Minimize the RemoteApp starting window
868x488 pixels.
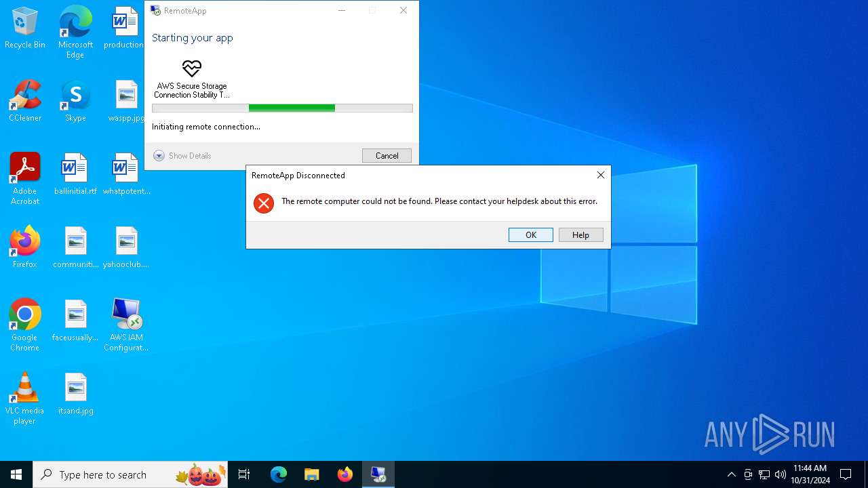(x=342, y=10)
